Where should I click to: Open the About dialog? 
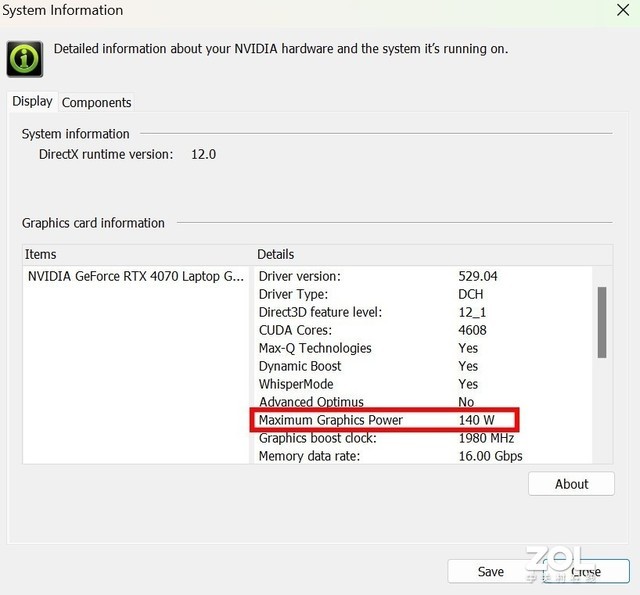coord(571,484)
